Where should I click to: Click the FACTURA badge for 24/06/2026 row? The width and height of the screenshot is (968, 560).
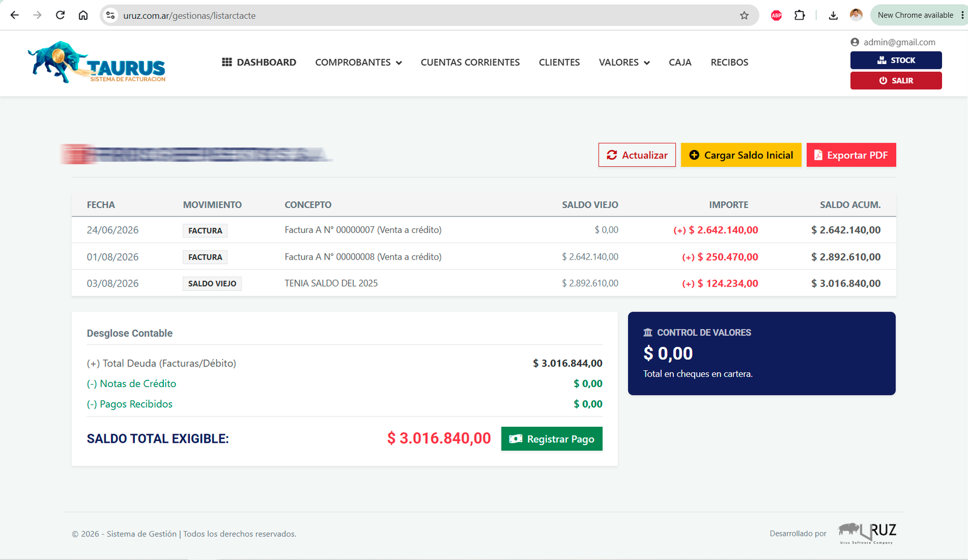[x=205, y=230]
